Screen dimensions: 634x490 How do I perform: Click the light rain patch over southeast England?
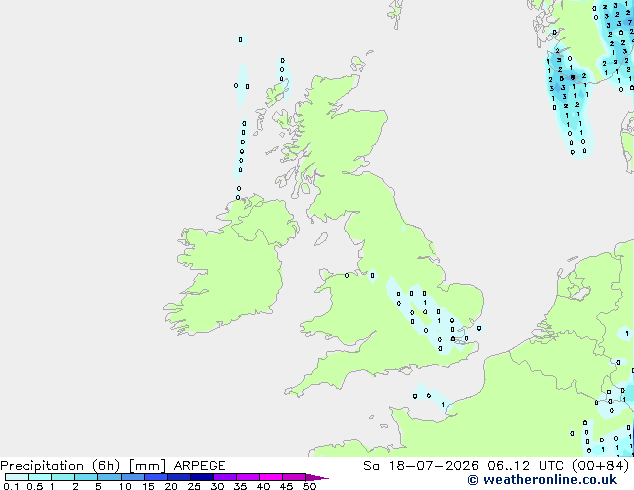pyautogui.click(x=431, y=317)
